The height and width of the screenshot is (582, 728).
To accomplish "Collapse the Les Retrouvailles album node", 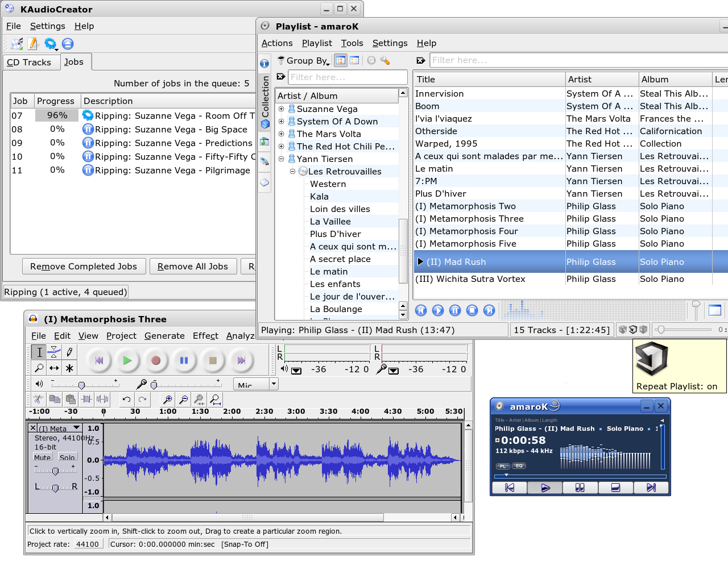I will pyautogui.click(x=293, y=171).
